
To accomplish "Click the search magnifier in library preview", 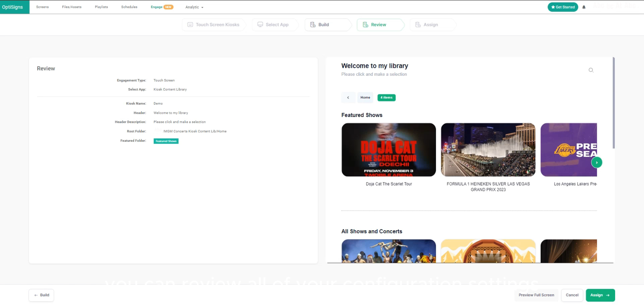I will pyautogui.click(x=591, y=70).
